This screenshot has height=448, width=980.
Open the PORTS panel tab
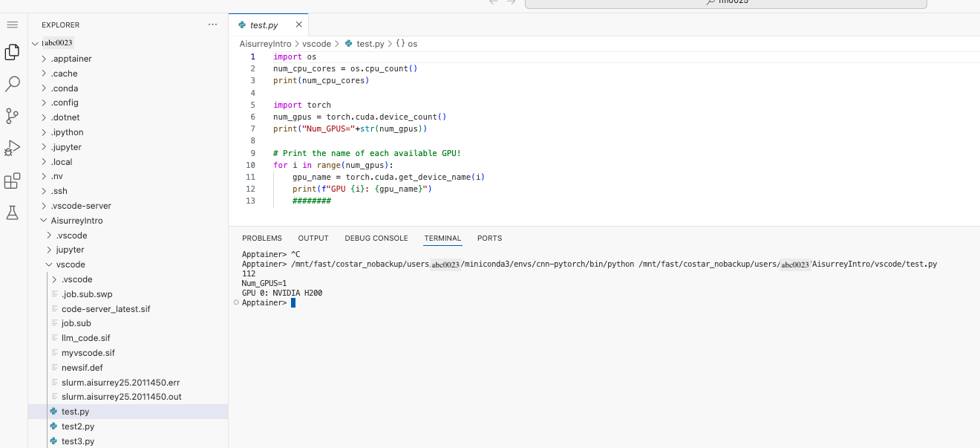point(489,238)
